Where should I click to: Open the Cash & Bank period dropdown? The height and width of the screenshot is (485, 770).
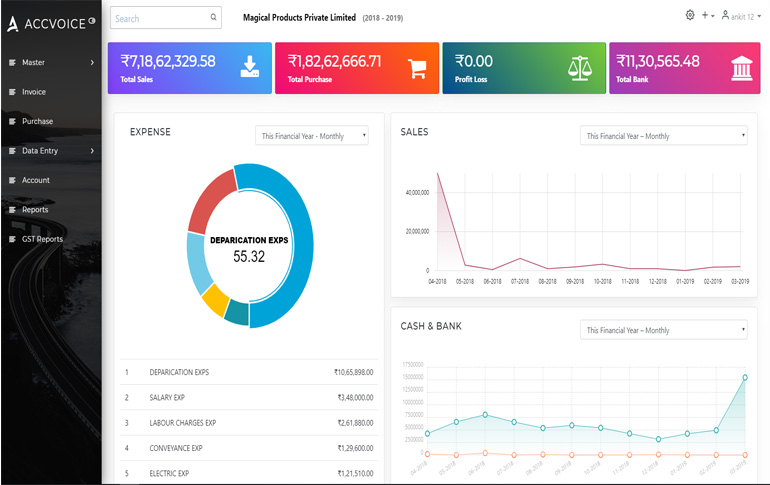pos(663,330)
